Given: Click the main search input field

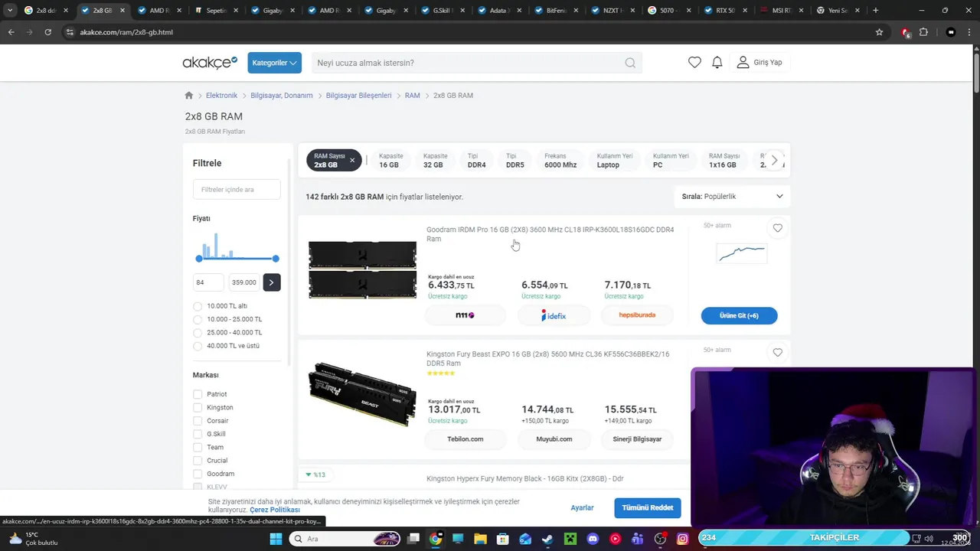Looking at the screenshot, I should point(467,63).
